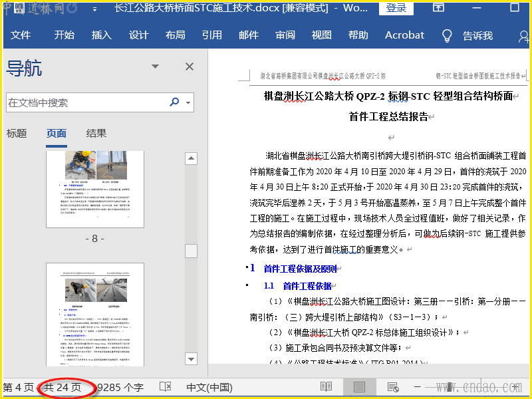Image resolution: width=532 pixels, height=399 pixels.
Task: Click the ribbon display options icon
Action: point(439,8)
